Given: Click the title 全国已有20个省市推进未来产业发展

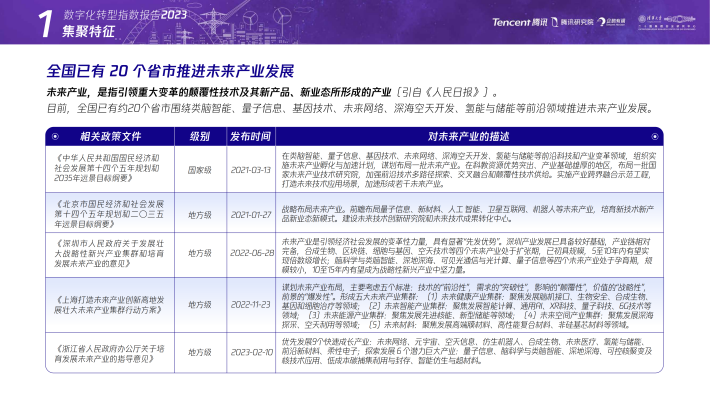Looking at the screenshot, I should [170, 71].
